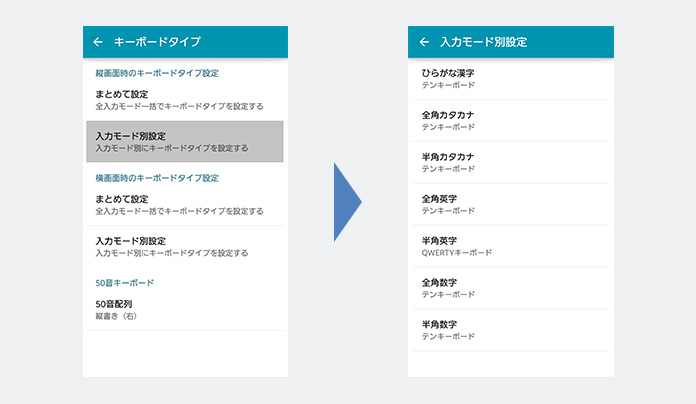
Task: Choose keyboard type for ひらがな漢字
Action: click(511, 79)
